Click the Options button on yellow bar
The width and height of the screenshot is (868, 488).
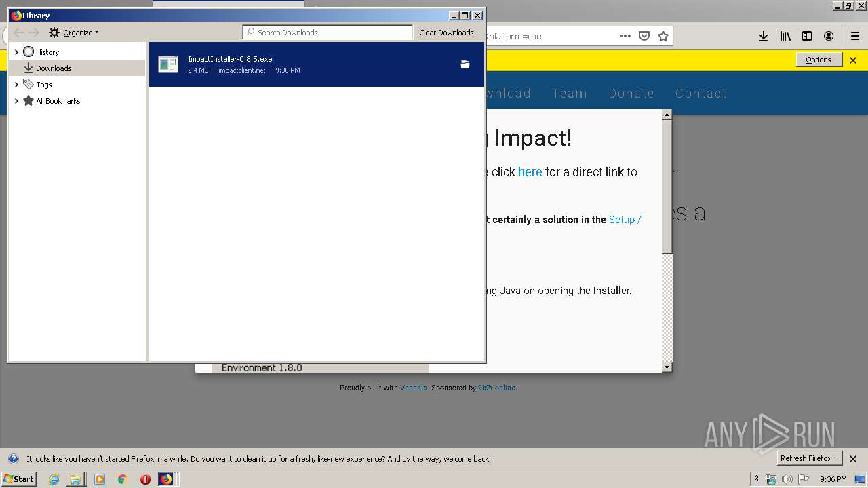(818, 60)
